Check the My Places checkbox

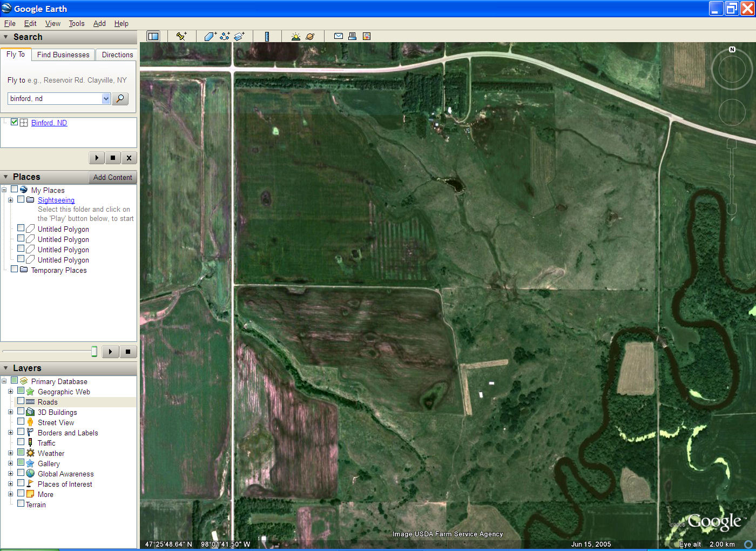click(x=15, y=190)
